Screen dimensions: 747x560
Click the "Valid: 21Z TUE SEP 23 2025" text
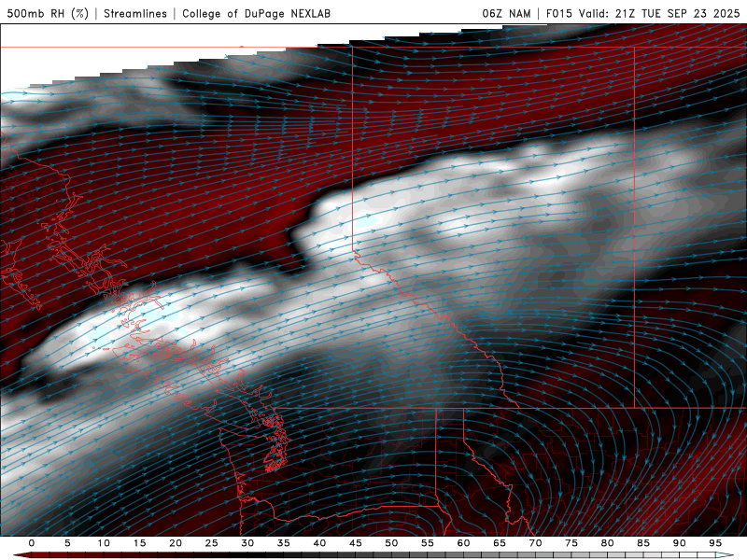(659, 13)
